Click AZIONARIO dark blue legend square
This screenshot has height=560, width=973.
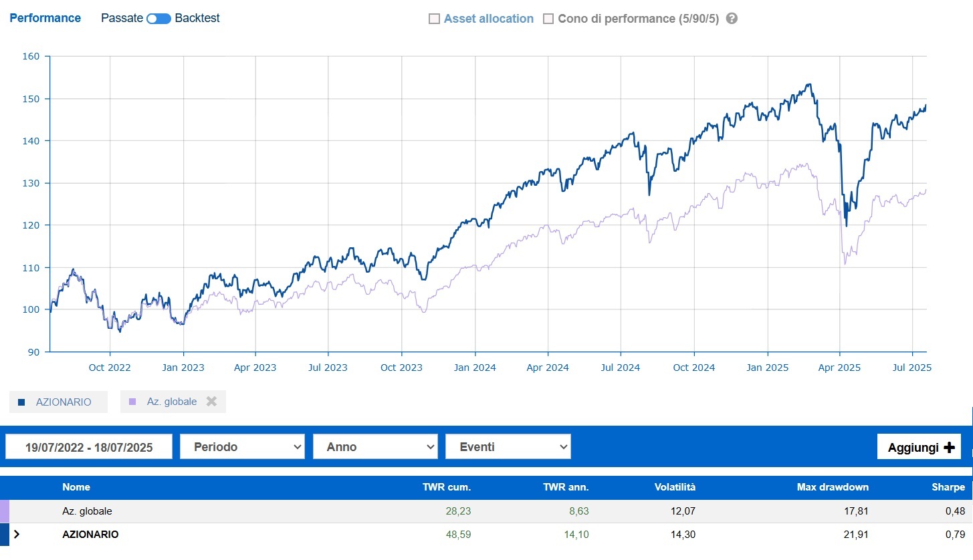21,402
